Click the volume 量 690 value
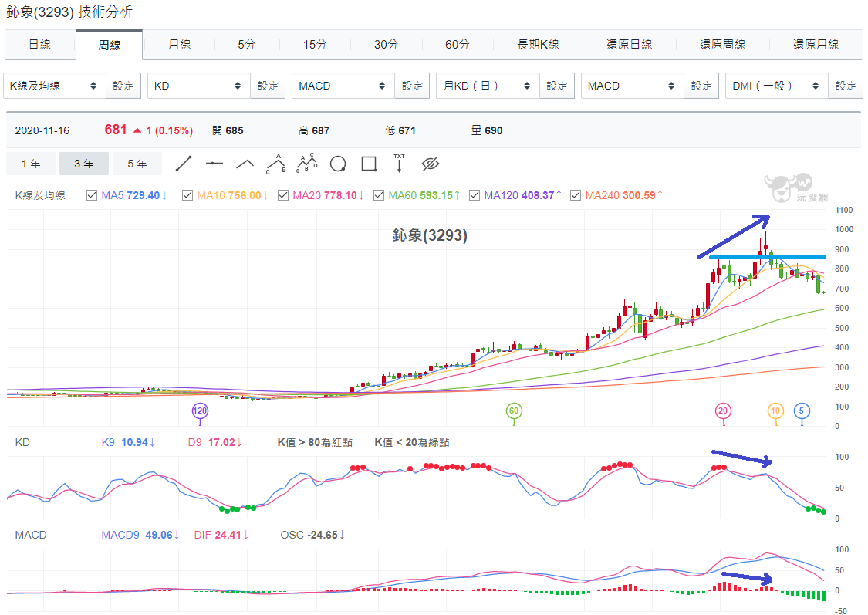 coord(487,130)
